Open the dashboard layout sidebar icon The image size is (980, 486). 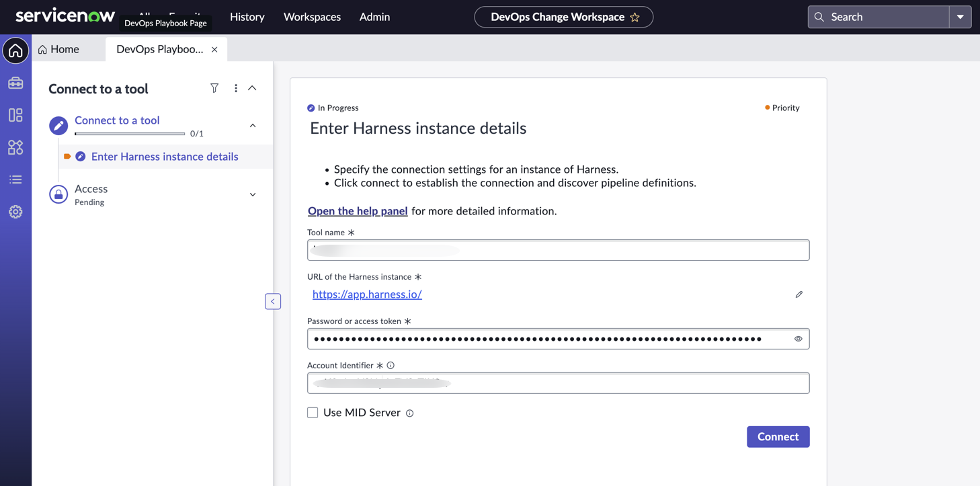(x=15, y=115)
